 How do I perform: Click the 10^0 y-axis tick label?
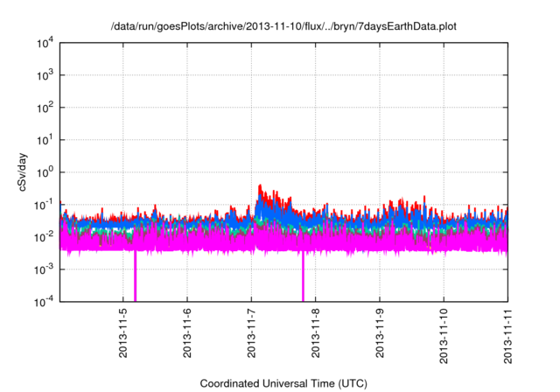(45, 172)
